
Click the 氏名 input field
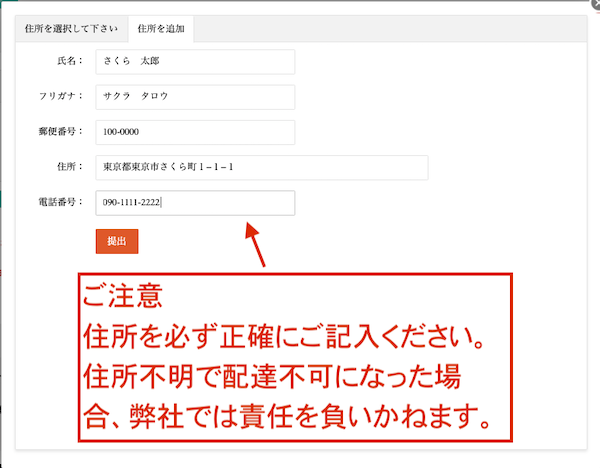coord(195,62)
